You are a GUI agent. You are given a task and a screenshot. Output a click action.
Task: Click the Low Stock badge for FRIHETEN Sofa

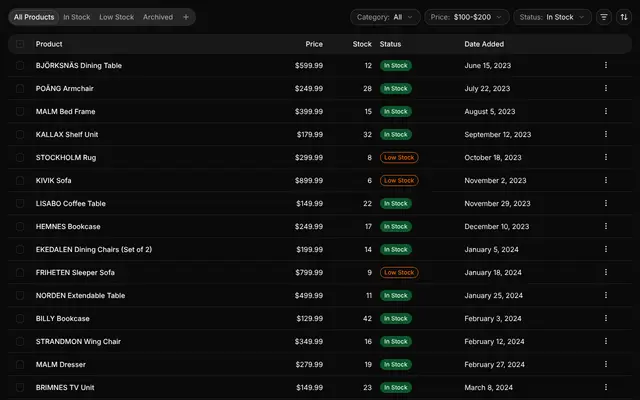click(399, 272)
